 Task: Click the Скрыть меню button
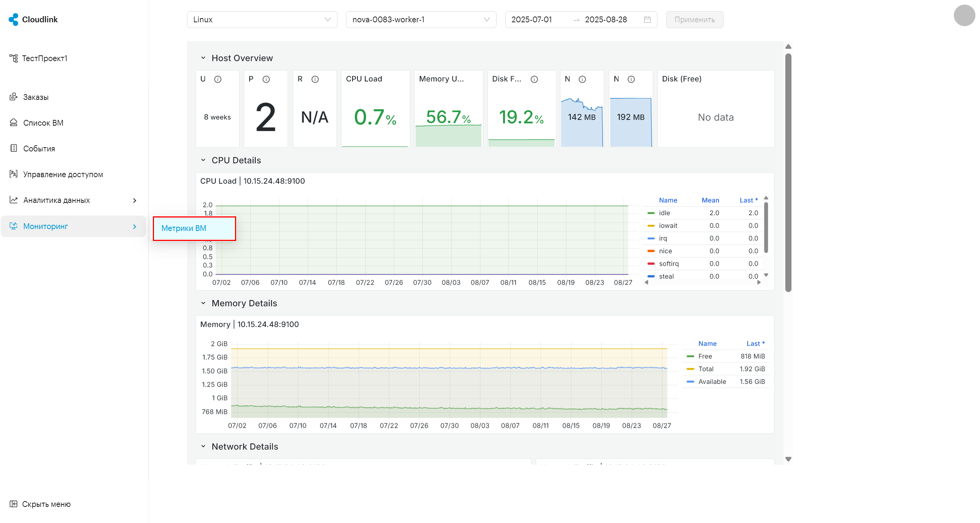click(40, 504)
